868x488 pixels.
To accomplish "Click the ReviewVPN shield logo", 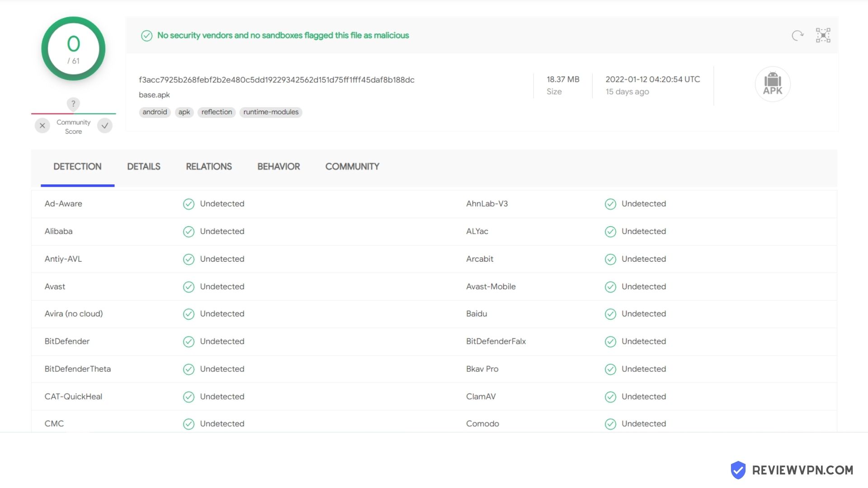I will pyautogui.click(x=738, y=470).
